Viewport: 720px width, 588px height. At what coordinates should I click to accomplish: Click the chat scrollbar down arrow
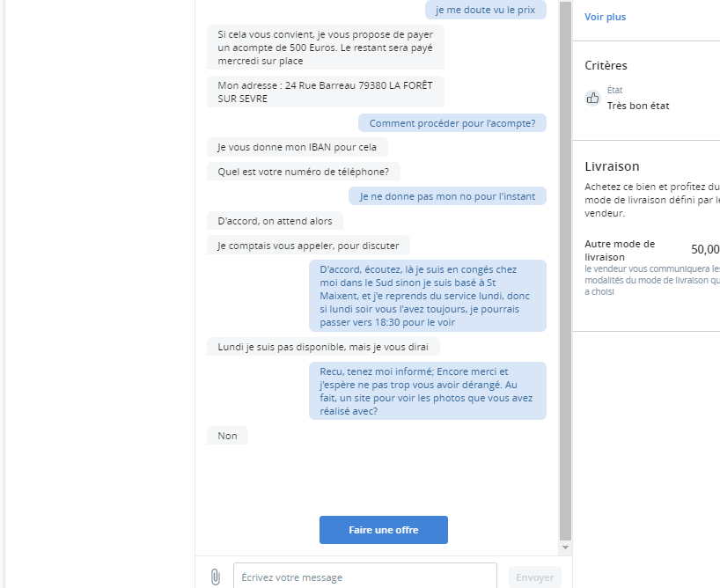pyautogui.click(x=565, y=548)
